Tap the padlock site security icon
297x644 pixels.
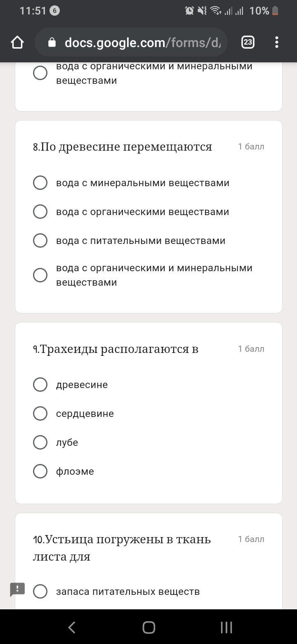(52, 42)
